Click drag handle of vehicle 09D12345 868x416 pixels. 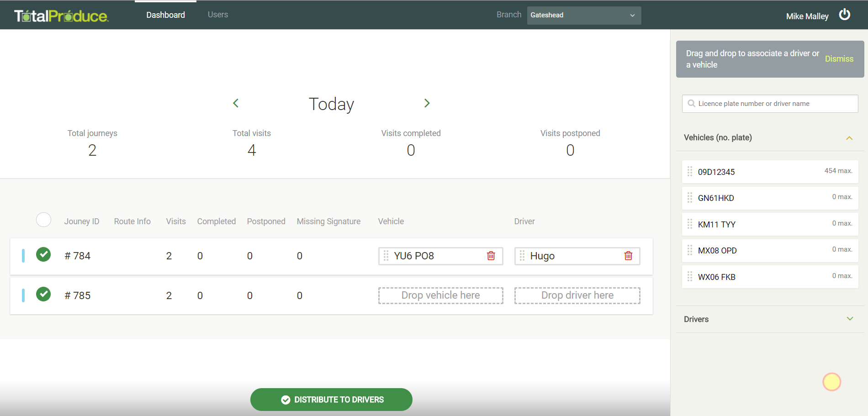click(x=690, y=172)
